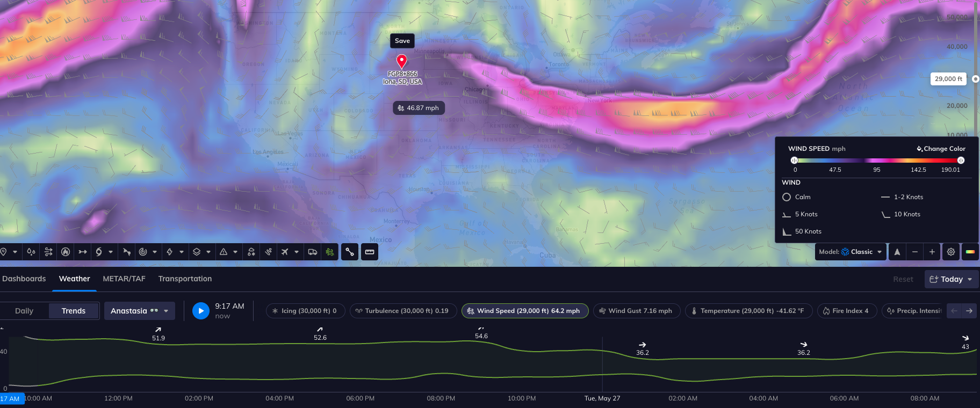The width and height of the screenshot is (980, 408).
Task: Click the arrow direction layer icon
Action: pyautogui.click(x=83, y=252)
